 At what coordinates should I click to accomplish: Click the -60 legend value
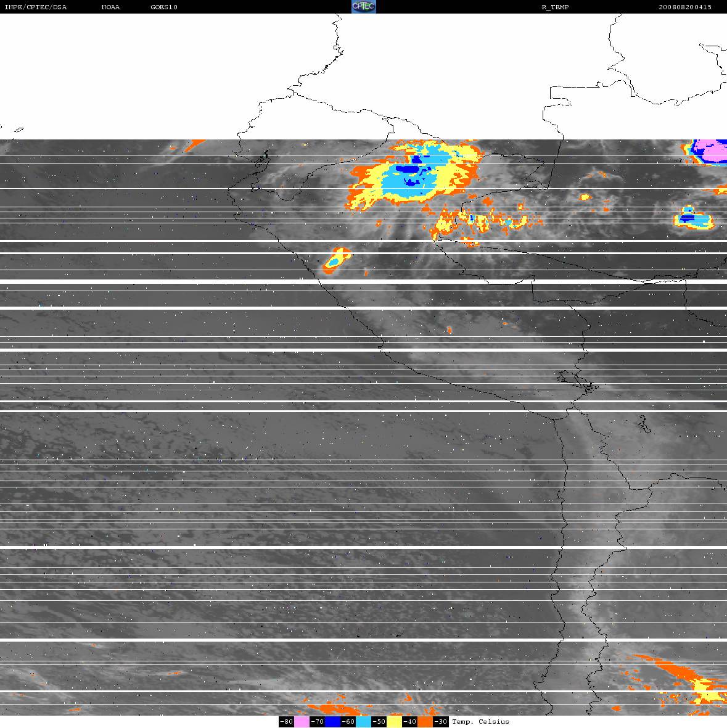click(348, 721)
